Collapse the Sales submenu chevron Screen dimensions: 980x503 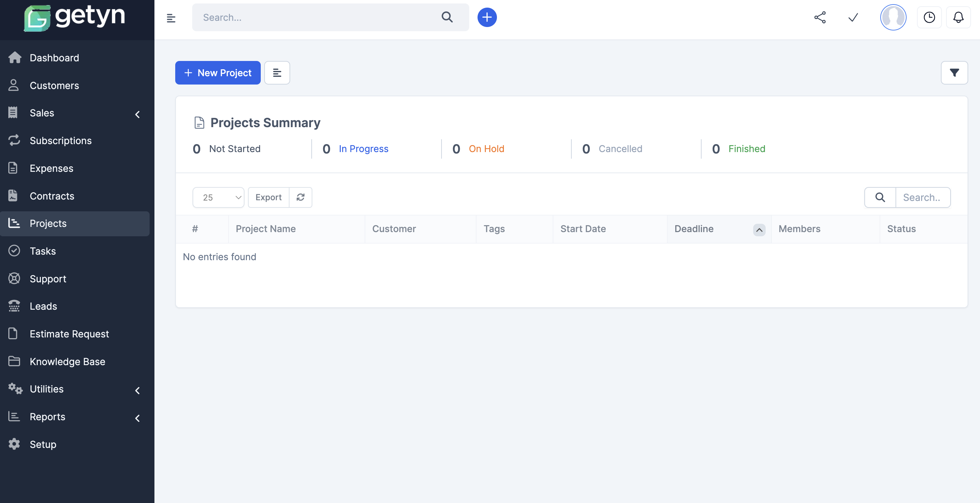(x=137, y=115)
